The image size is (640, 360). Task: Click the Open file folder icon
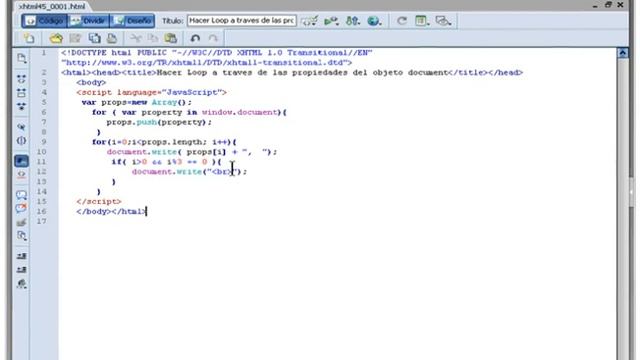coord(56,38)
